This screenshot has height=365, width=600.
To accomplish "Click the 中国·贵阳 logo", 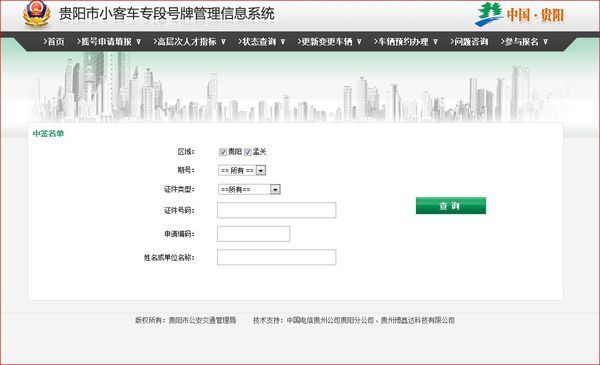I will (520, 15).
